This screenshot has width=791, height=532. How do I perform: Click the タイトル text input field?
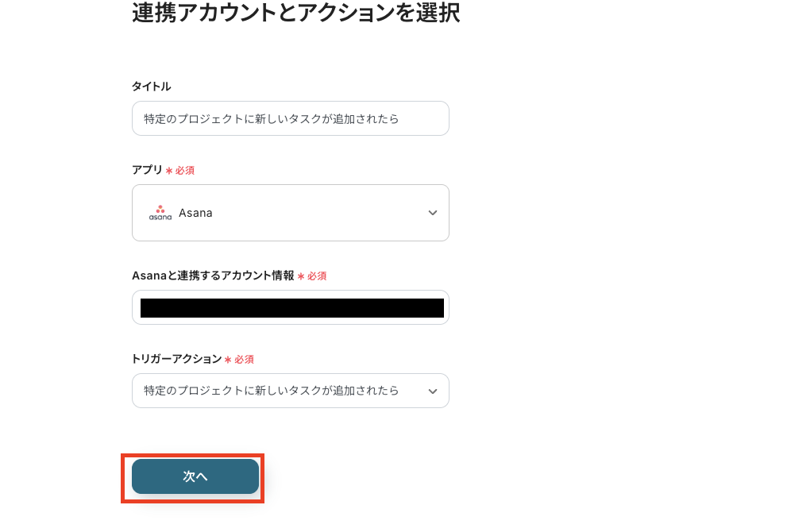click(290, 118)
